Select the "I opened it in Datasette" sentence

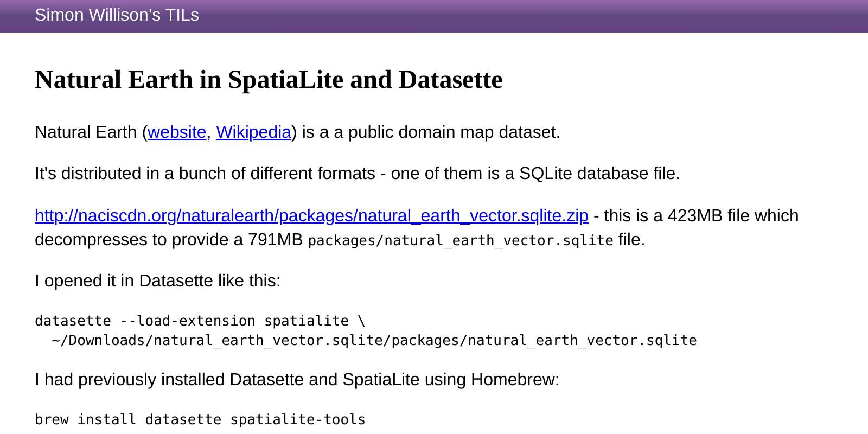pyautogui.click(x=157, y=280)
